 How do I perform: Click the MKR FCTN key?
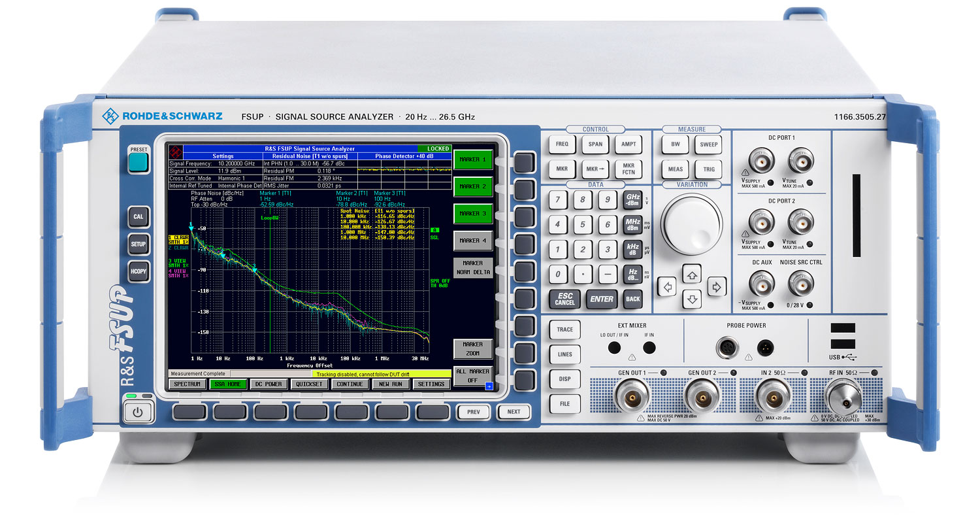(629, 169)
